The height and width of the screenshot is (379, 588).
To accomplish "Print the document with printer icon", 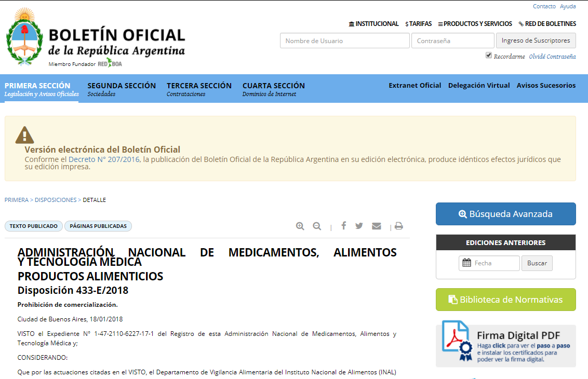I will pos(399,226).
